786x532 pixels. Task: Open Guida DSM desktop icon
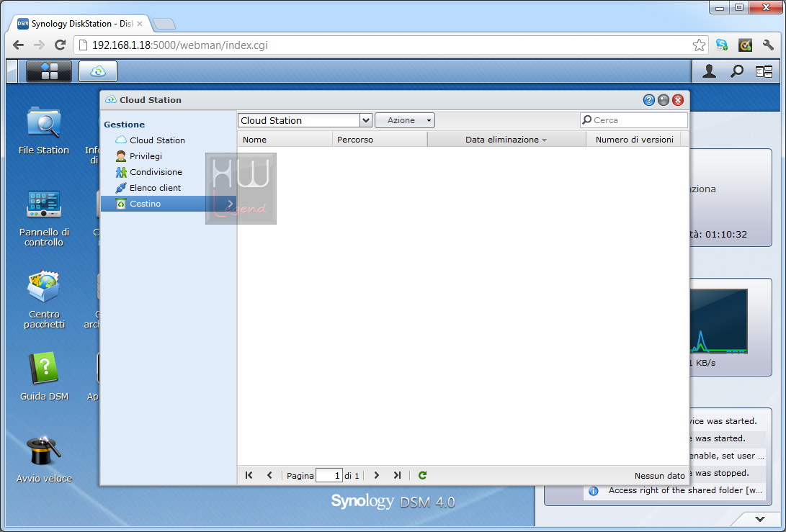point(44,377)
